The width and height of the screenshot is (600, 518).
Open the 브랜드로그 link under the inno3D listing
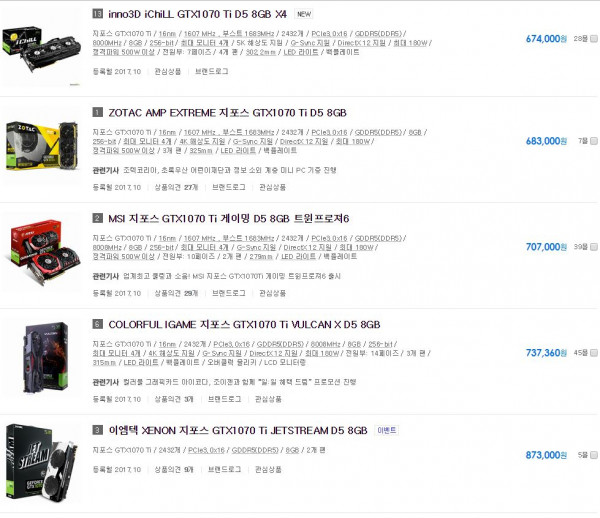212,71
